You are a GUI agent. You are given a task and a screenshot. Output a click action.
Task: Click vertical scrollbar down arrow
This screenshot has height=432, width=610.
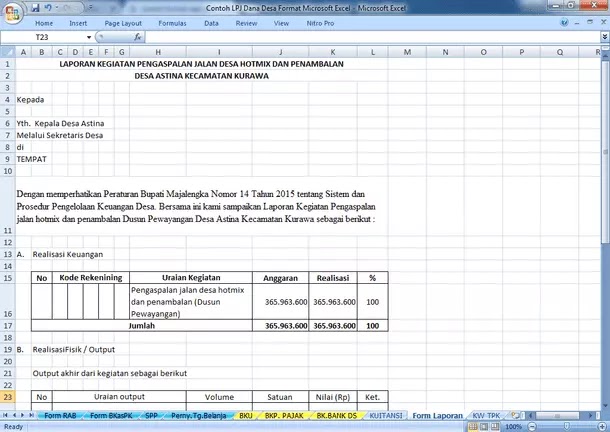coord(605,405)
